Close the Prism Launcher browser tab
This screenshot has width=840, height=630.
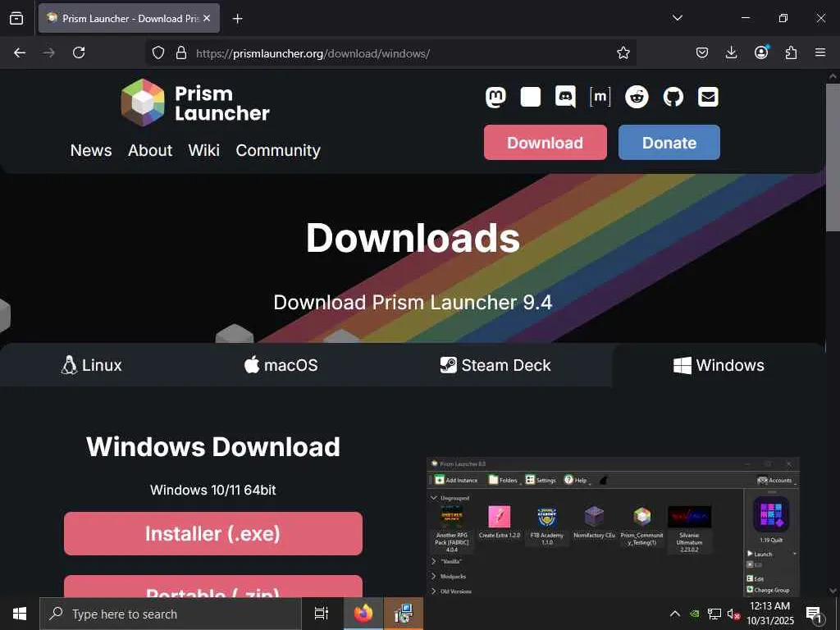point(207,18)
